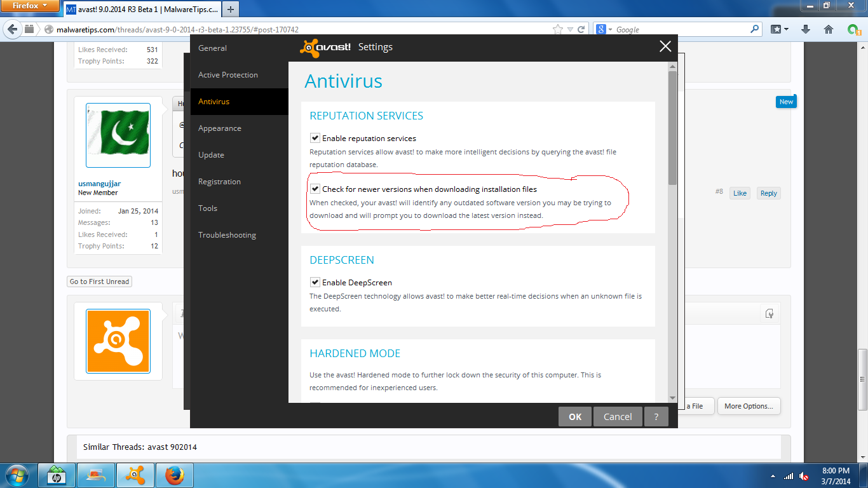
Task: Toggle Check for newer versions checkbox
Action: click(315, 189)
